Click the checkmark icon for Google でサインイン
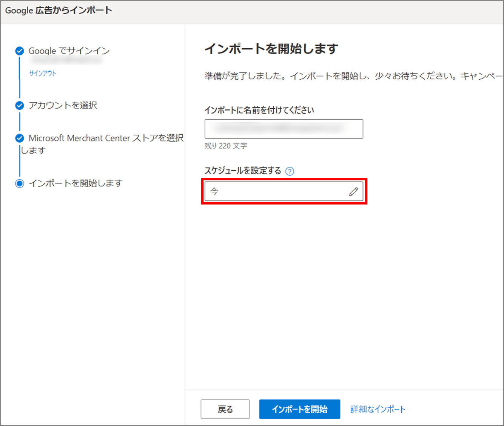The height and width of the screenshot is (426, 504). click(20, 51)
